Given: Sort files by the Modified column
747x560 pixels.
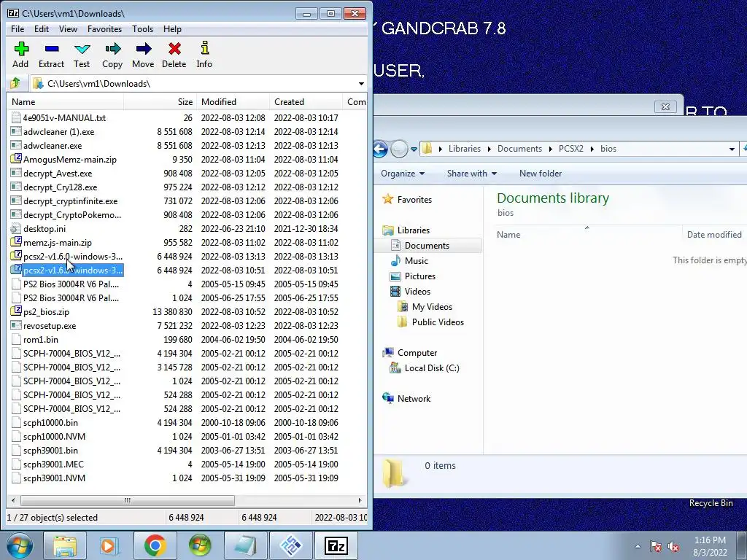Looking at the screenshot, I should [233, 102].
